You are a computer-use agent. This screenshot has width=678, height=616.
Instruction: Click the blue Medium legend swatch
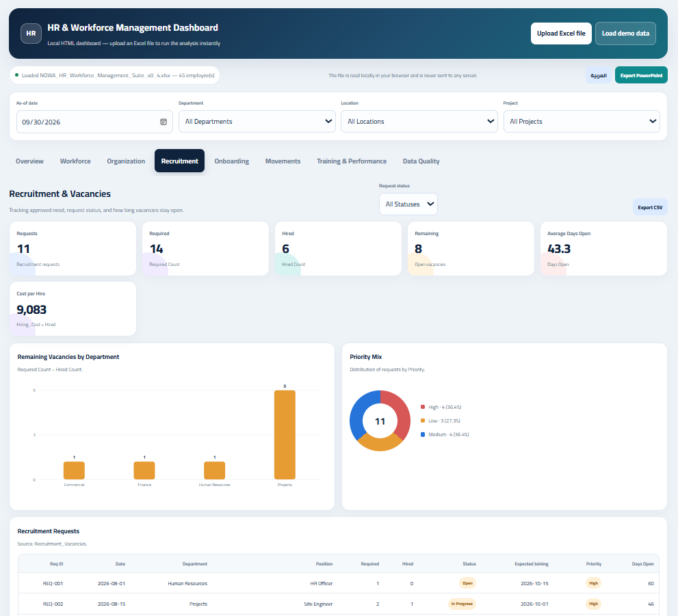423,435
